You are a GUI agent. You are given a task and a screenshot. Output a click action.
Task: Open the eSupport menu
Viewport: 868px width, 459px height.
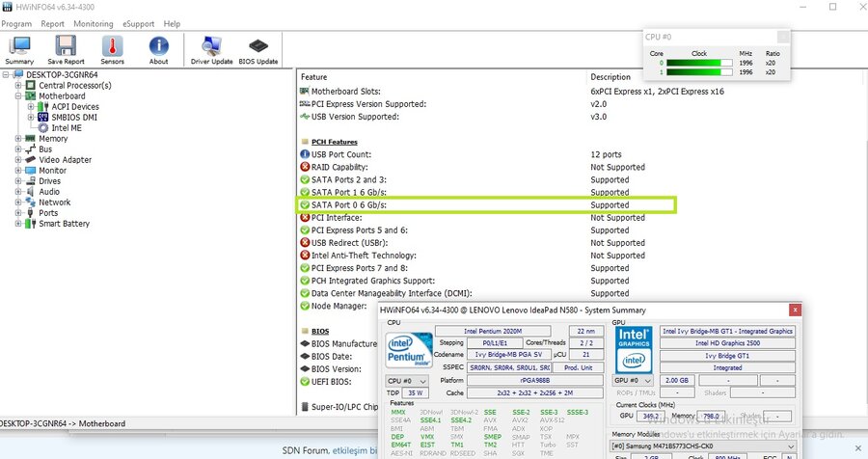tap(138, 24)
